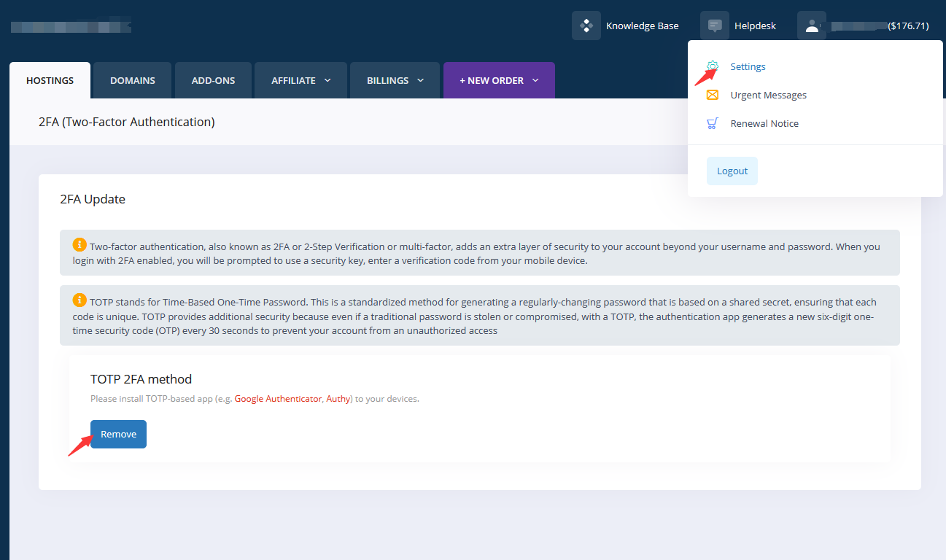Click the Logout button

(x=732, y=171)
